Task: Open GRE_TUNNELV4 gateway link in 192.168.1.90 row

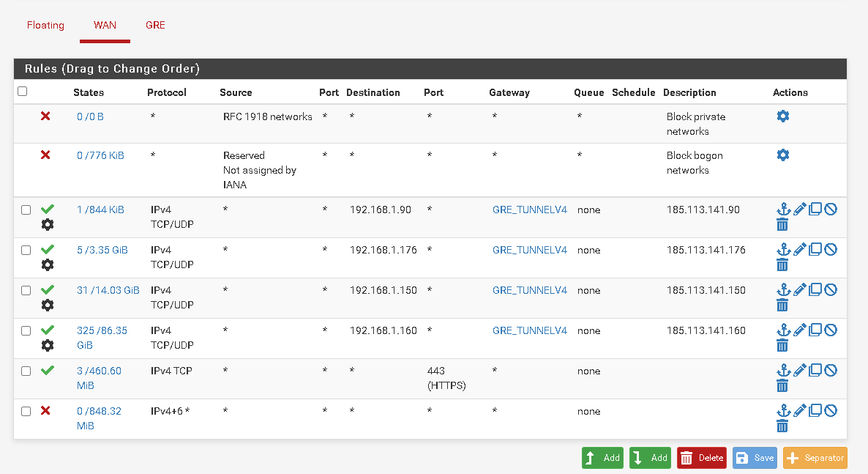Action: click(530, 210)
